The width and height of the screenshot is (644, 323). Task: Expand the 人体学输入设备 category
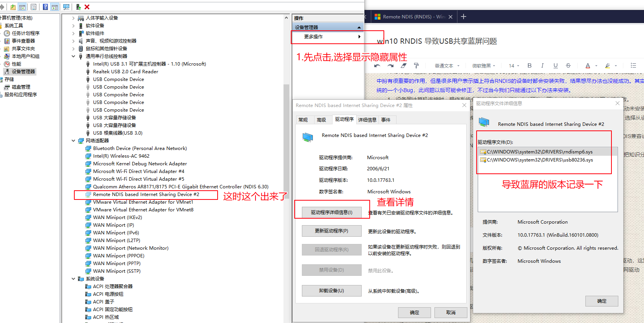click(73, 18)
